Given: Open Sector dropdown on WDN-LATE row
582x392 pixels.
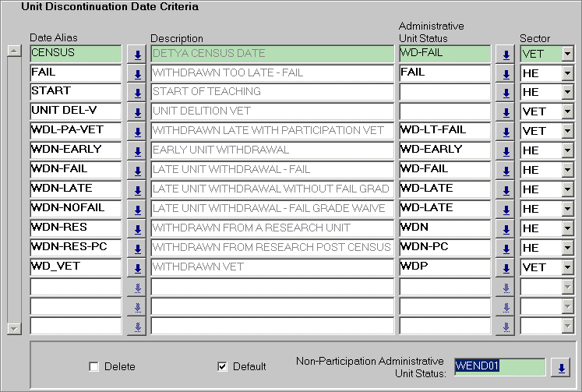Looking at the screenshot, I should click(566, 190).
